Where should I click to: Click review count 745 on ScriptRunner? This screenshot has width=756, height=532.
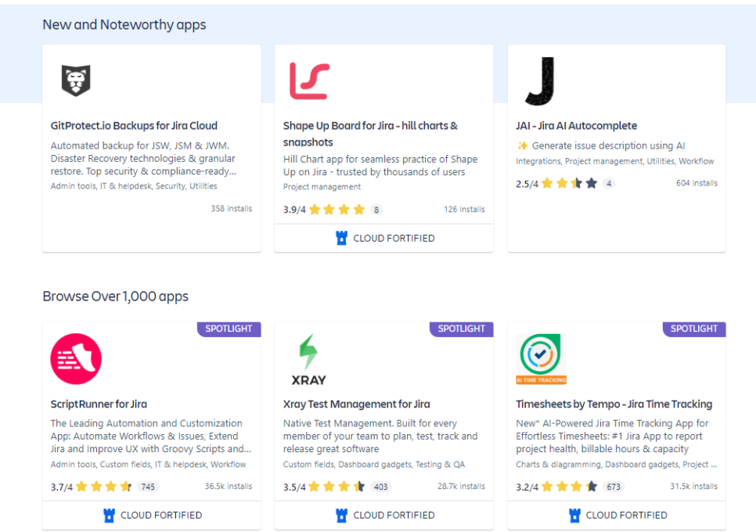pyautogui.click(x=148, y=487)
